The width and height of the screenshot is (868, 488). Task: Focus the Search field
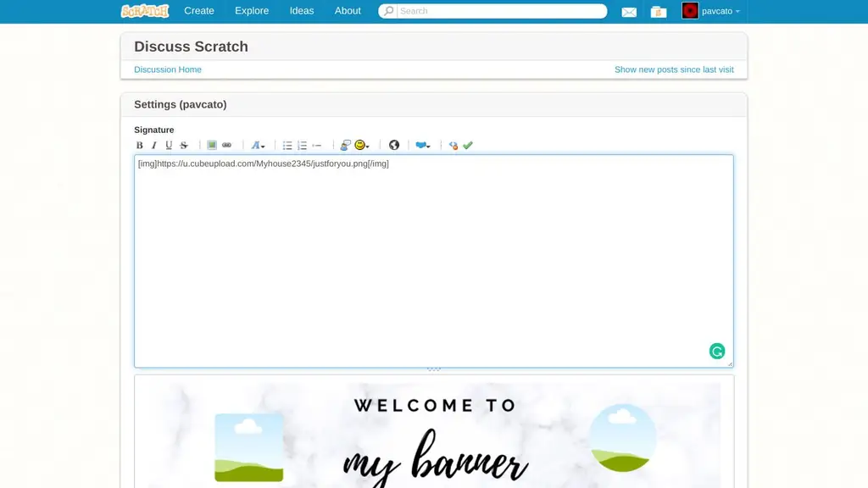(x=502, y=11)
